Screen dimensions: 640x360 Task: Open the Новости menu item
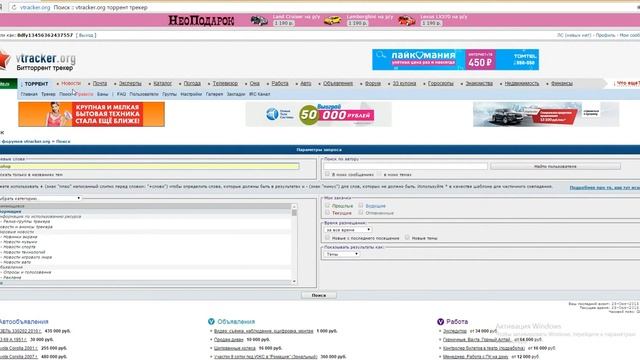71,83
